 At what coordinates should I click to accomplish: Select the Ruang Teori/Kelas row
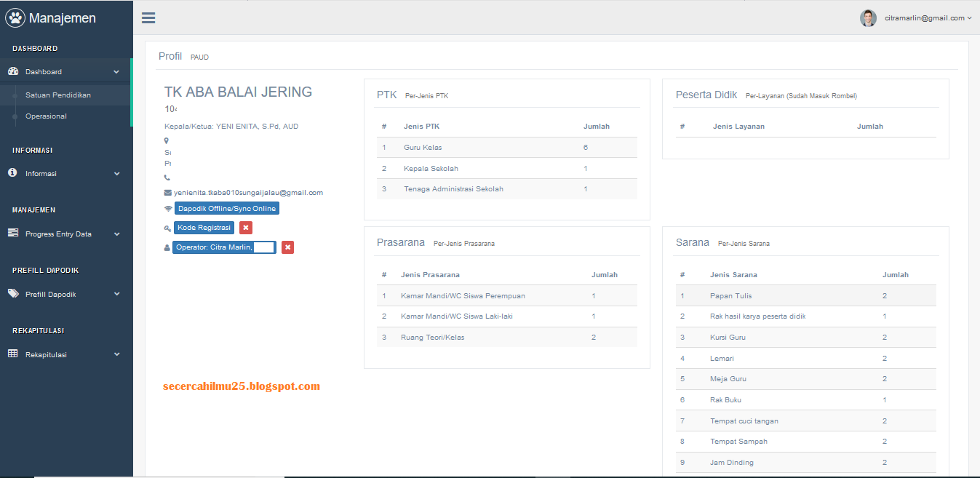pos(507,338)
